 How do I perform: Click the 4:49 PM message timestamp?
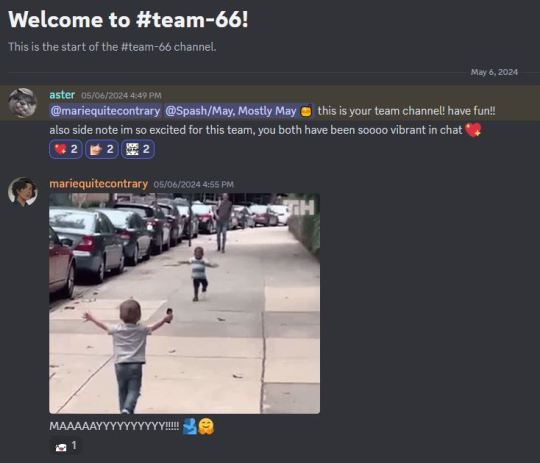click(121, 95)
